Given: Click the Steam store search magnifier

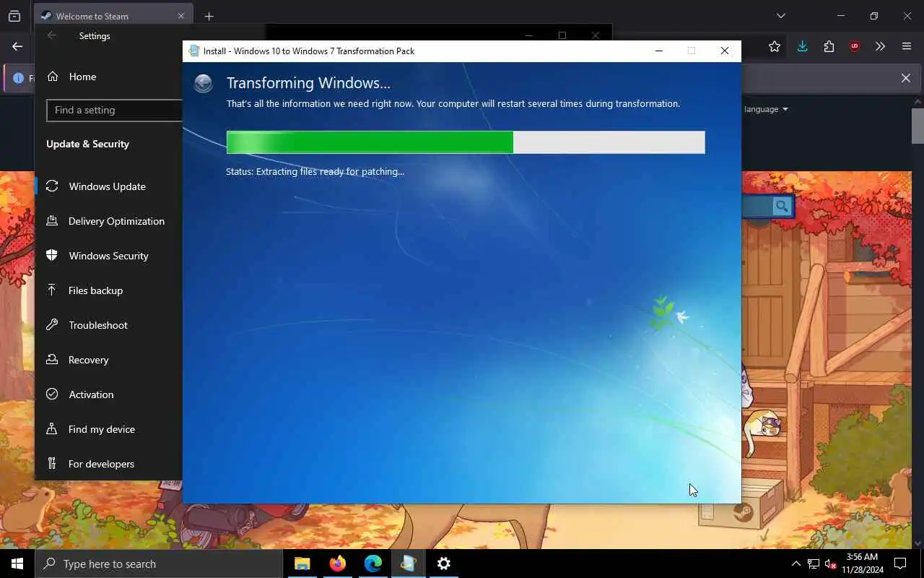Looking at the screenshot, I should coord(782,207).
